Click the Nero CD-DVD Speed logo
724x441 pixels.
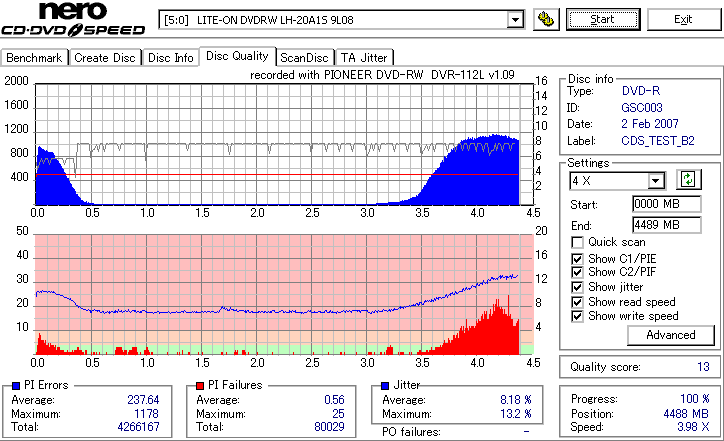(73, 18)
